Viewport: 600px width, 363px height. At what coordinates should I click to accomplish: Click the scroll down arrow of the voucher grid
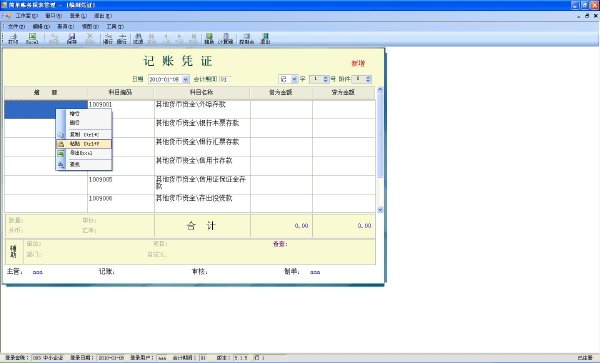pos(380,210)
